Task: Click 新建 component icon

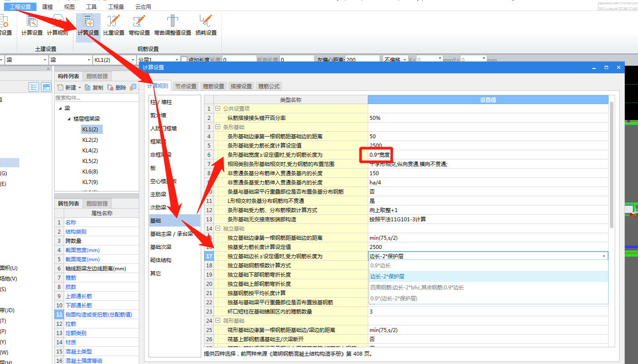Action: 60,87
